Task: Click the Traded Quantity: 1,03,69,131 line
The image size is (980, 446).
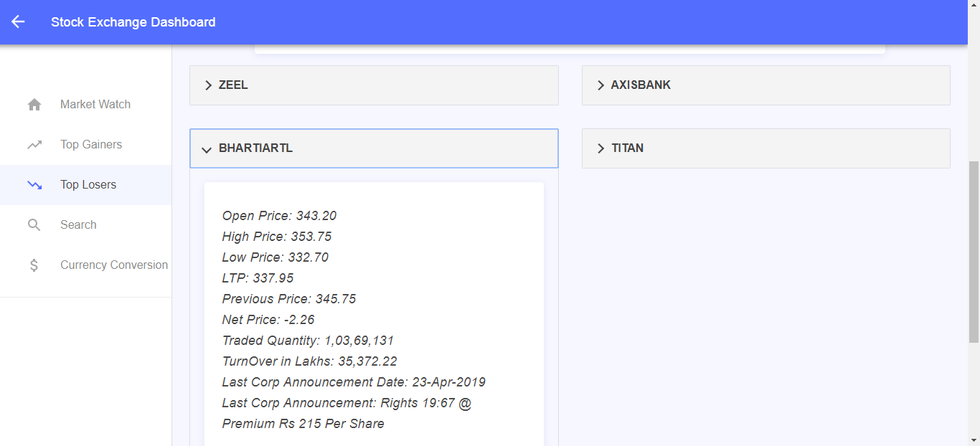Action: coord(308,341)
